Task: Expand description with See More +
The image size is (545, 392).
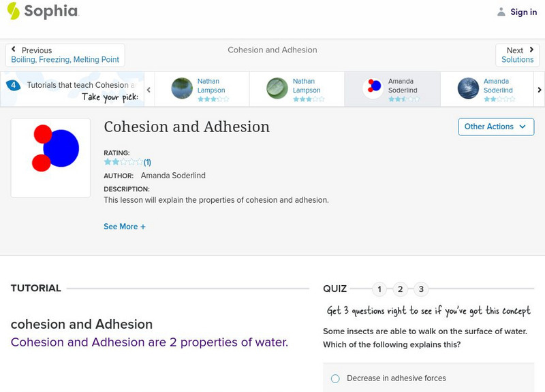Action: [125, 227]
